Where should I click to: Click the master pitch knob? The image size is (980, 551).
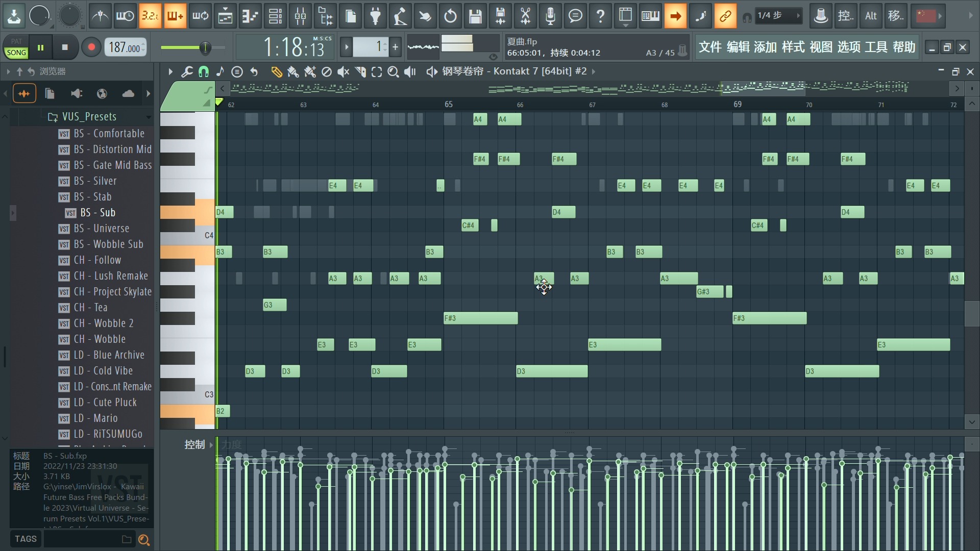point(70,16)
